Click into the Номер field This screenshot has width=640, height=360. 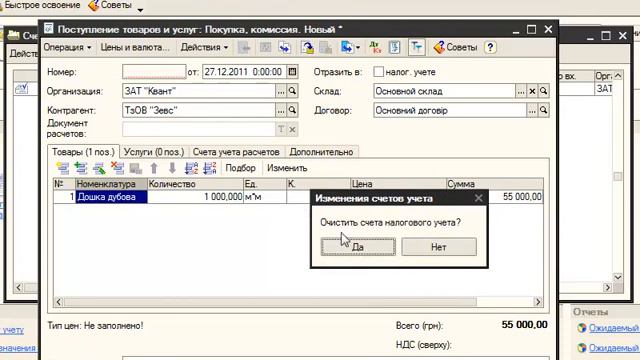(154, 72)
